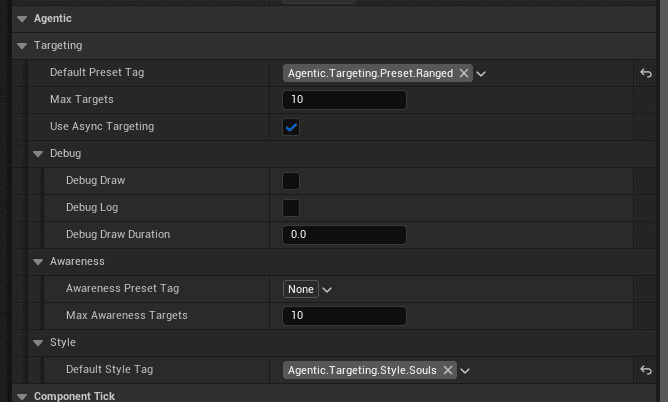Viewport: 668px width, 402px height.
Task: Expand the Component Tick category
Action: [x=22, y=396]
